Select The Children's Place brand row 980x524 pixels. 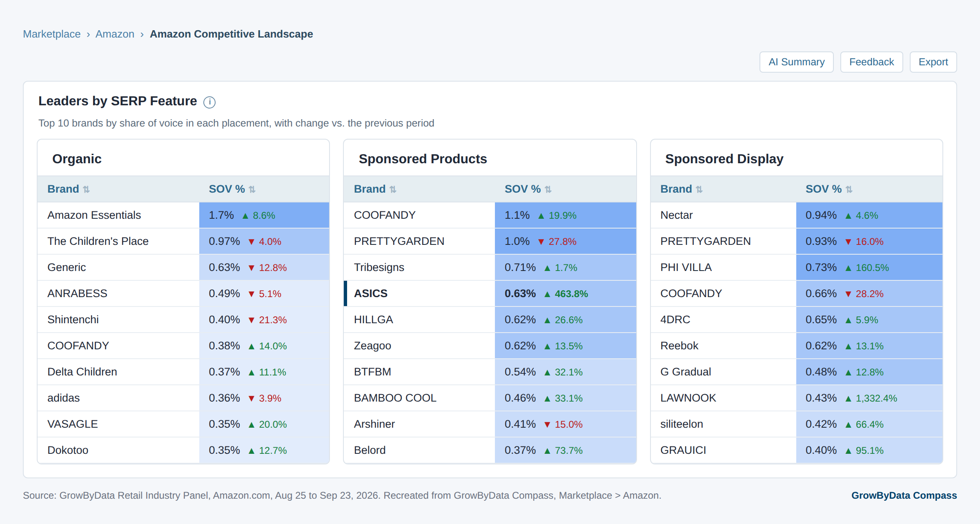(x=183, y=241)
